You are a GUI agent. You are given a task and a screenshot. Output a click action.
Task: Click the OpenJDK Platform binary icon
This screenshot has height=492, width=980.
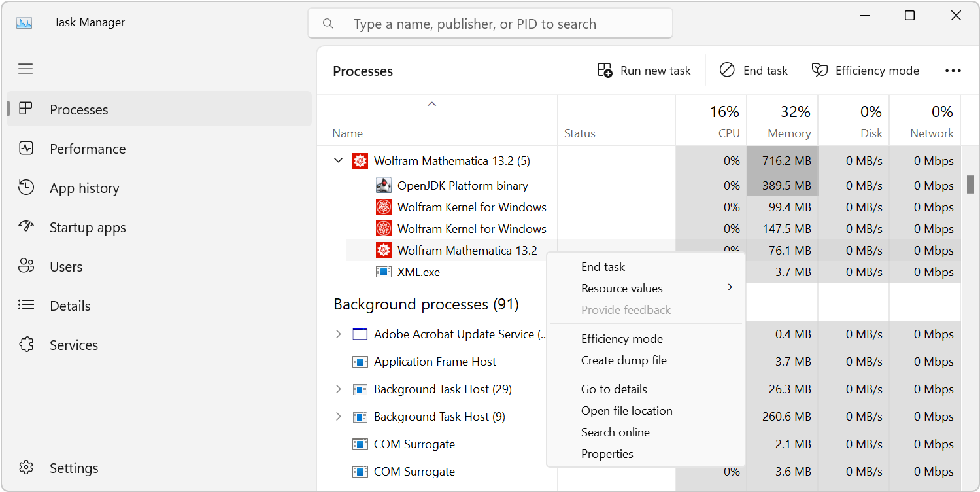click(x=384, y=186)
